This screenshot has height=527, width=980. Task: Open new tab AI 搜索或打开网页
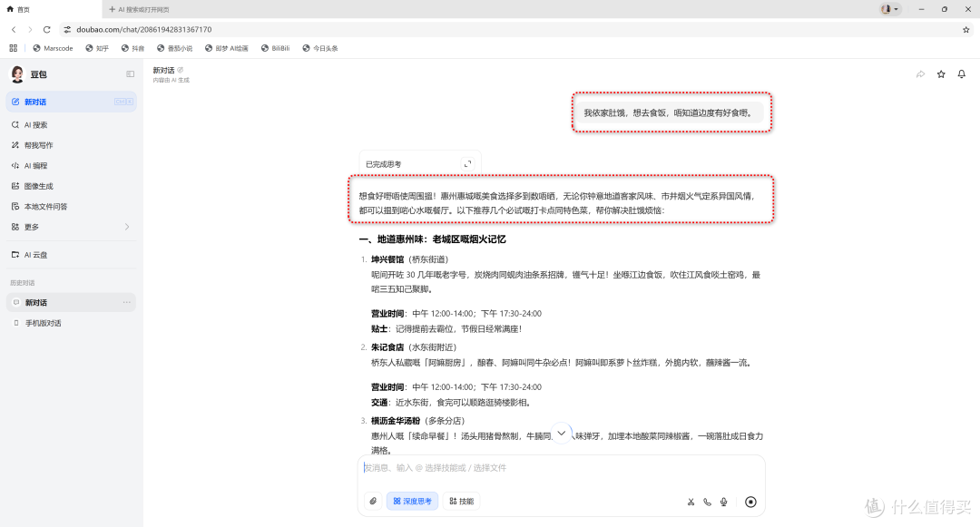tap(139, 9)
